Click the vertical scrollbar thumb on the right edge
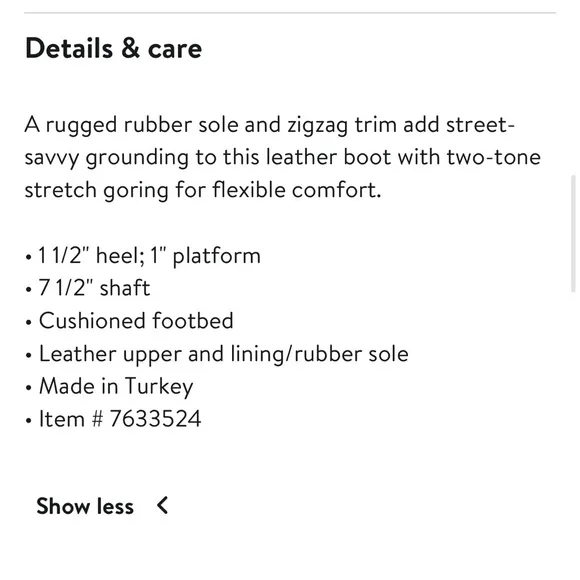 point(573,234)
